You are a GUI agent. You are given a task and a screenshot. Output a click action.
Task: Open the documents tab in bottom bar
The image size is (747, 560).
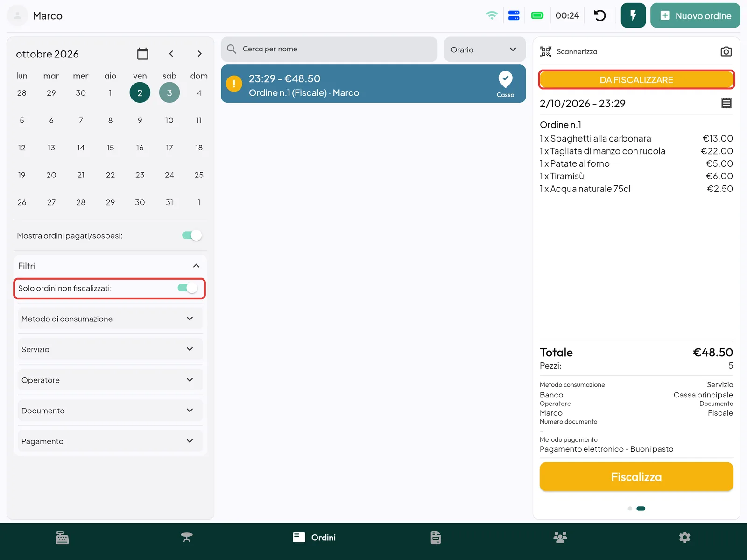click(436, 538)
